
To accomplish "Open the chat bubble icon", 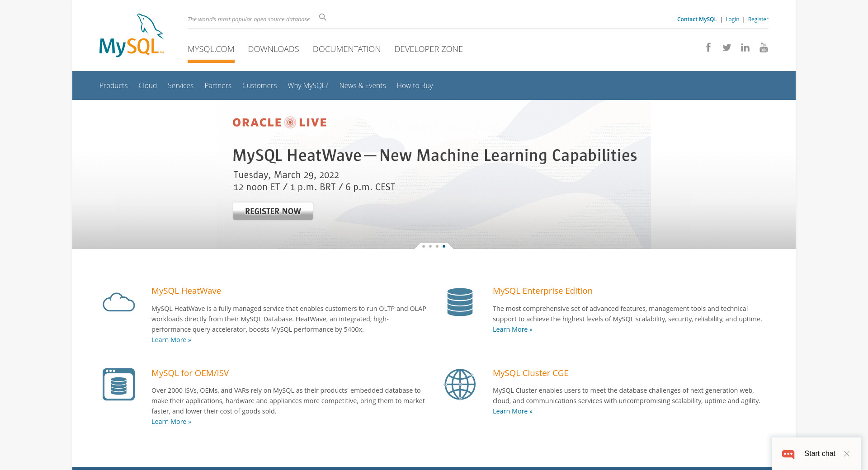I will coord(788,454).
